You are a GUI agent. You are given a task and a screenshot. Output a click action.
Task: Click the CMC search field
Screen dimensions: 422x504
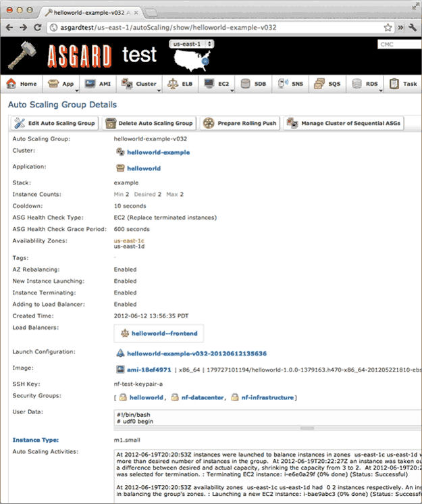tap(400, 45)
